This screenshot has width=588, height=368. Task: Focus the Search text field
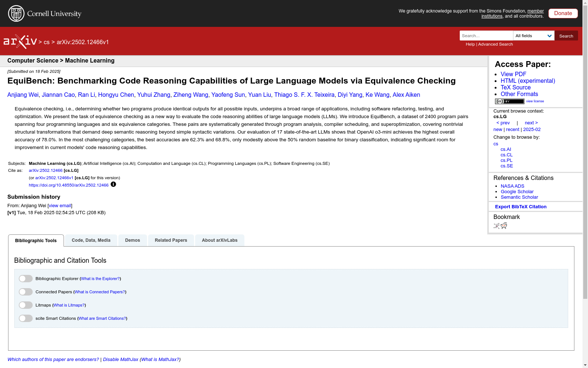coord(486,36)
